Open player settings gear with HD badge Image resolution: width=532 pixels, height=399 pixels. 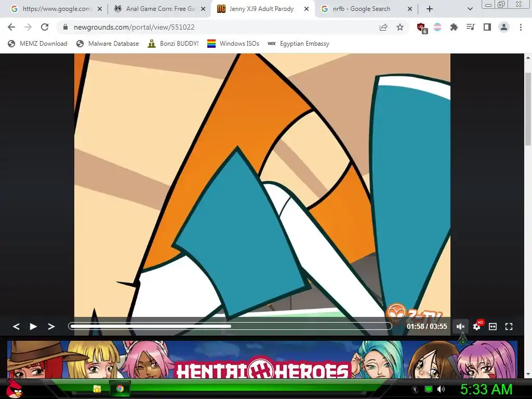coord(477,326)
